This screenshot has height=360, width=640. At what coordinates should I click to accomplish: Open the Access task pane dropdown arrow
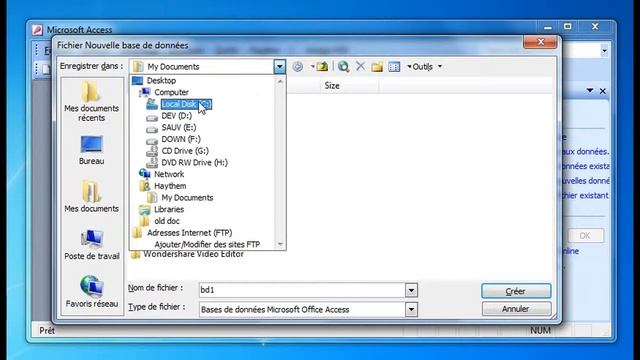pos(590,91)
